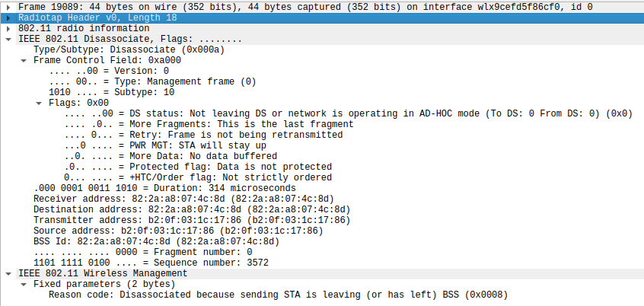
Task: Select the Receiver address line
Action: 184,199
